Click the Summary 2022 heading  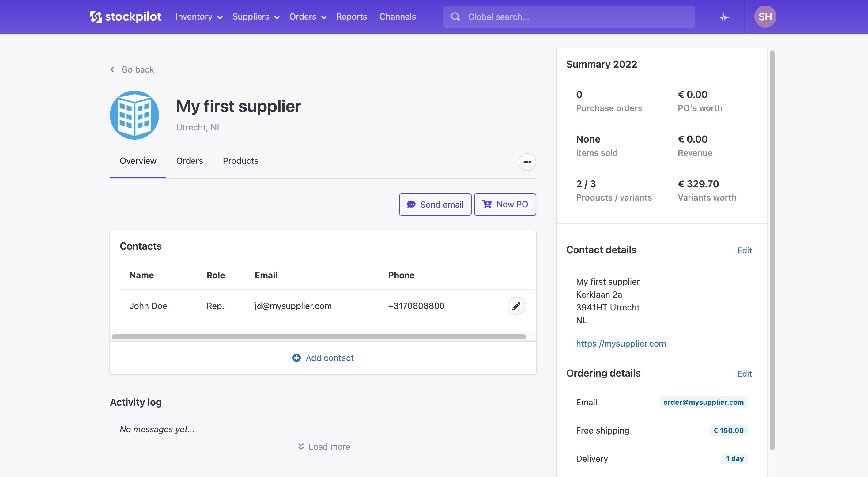(602, 64)
